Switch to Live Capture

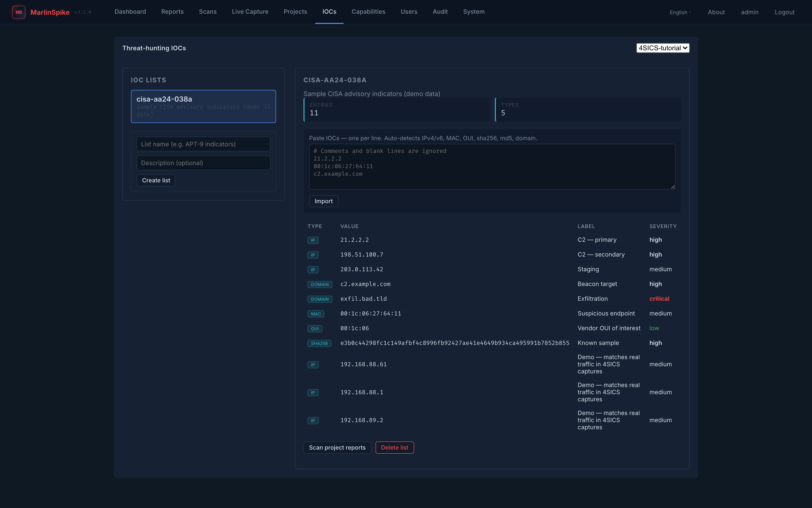(250, 12)
